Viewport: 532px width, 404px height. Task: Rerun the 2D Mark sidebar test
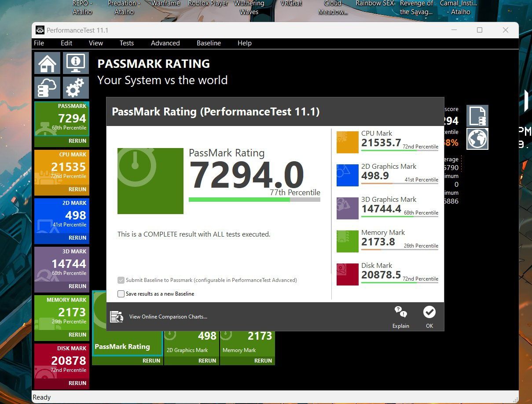[x=77, y=238]
